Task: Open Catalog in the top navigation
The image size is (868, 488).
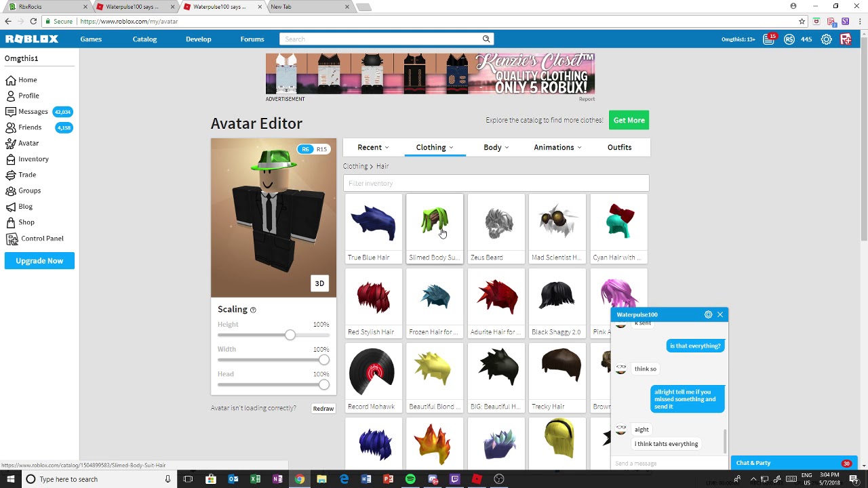Action: (144, 39)
